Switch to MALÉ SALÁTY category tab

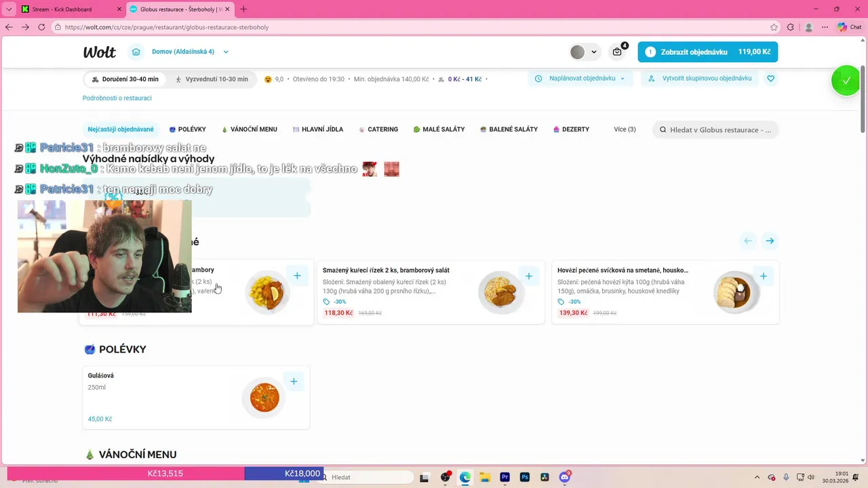click(x=439, y=129)
